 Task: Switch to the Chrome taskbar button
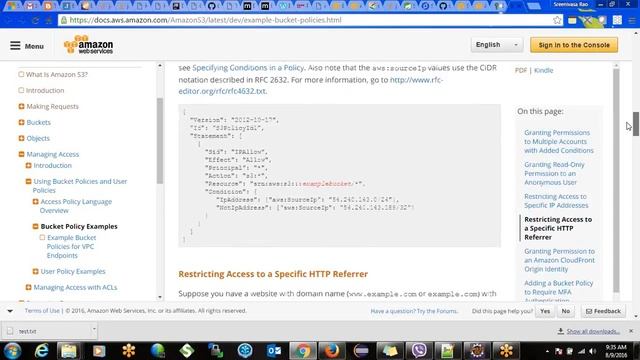303,351
